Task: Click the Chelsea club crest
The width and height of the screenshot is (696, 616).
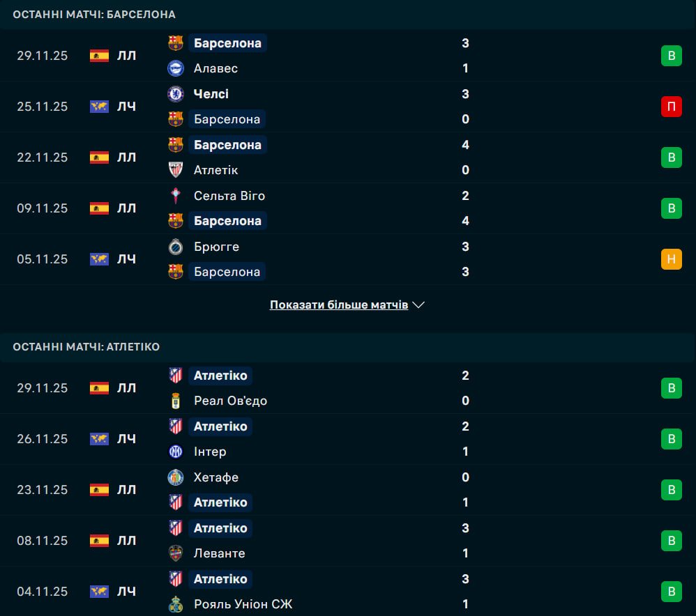Action: [175, 94]
